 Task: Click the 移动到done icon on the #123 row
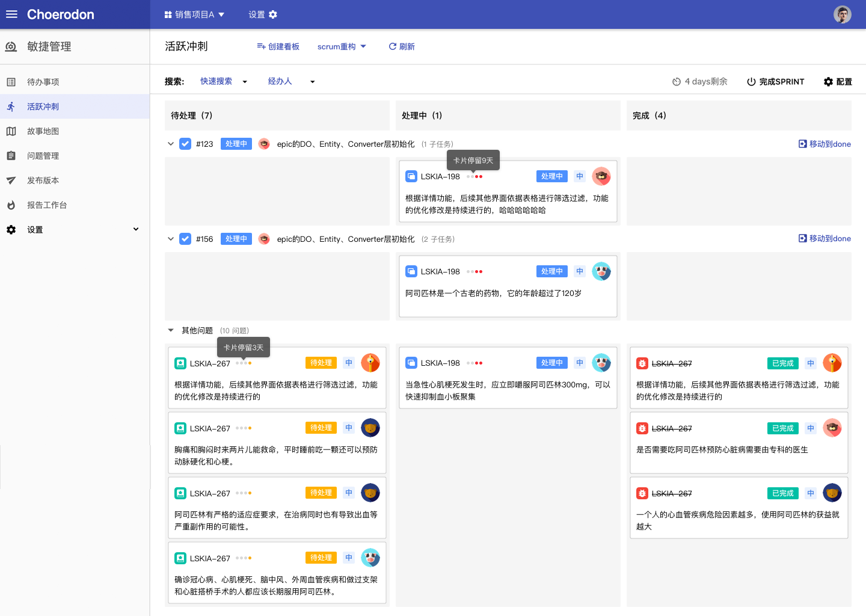click(x=803, y=144)
